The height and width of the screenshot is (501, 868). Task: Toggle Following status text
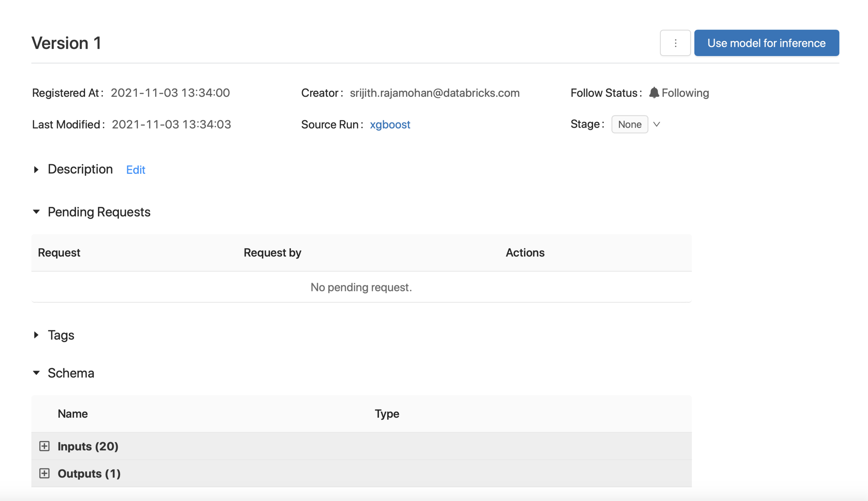[685, 93]
